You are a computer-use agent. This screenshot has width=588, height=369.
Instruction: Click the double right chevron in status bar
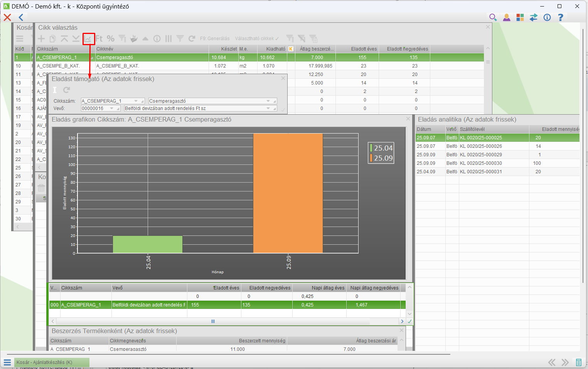point(565,362)
